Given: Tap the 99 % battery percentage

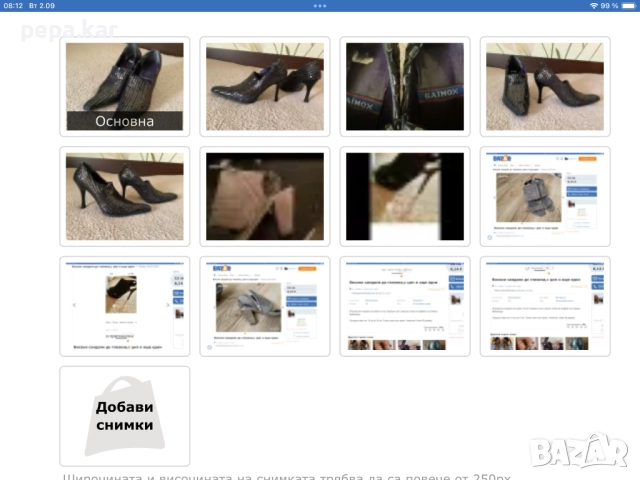Looking at the screenshot, I should click(x=609, y=6).
